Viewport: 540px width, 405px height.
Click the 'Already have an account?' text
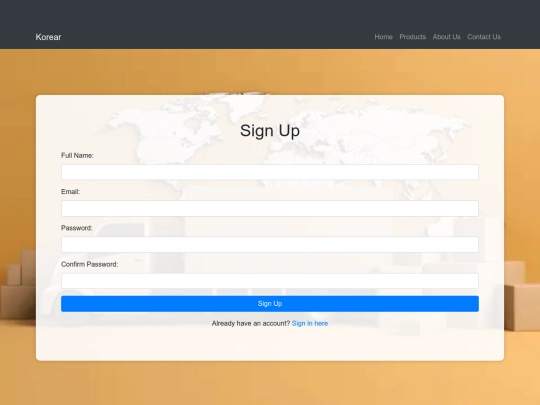(251, 323)
